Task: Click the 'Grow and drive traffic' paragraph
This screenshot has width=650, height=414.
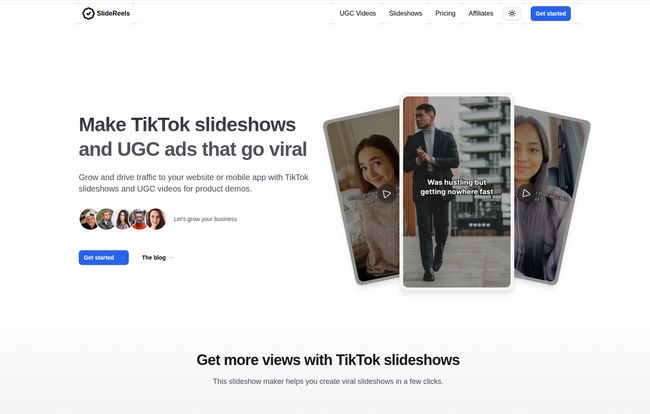Action: coord(194,183)
